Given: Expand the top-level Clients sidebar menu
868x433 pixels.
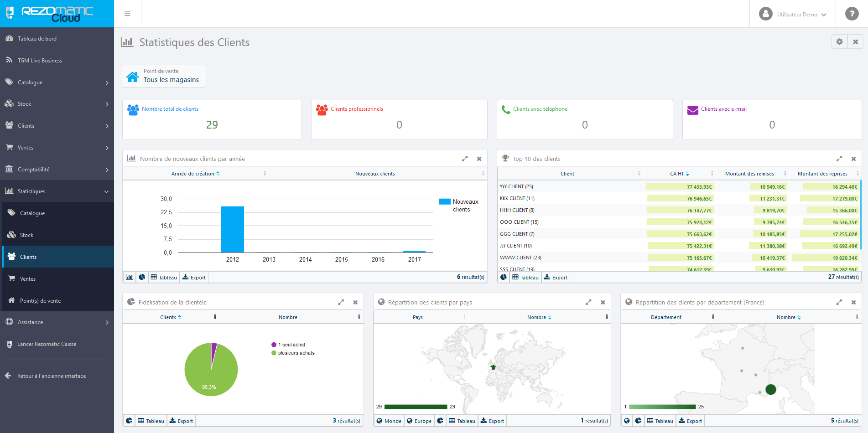Looking at the screenshot, I should click(x=57, y=126).
